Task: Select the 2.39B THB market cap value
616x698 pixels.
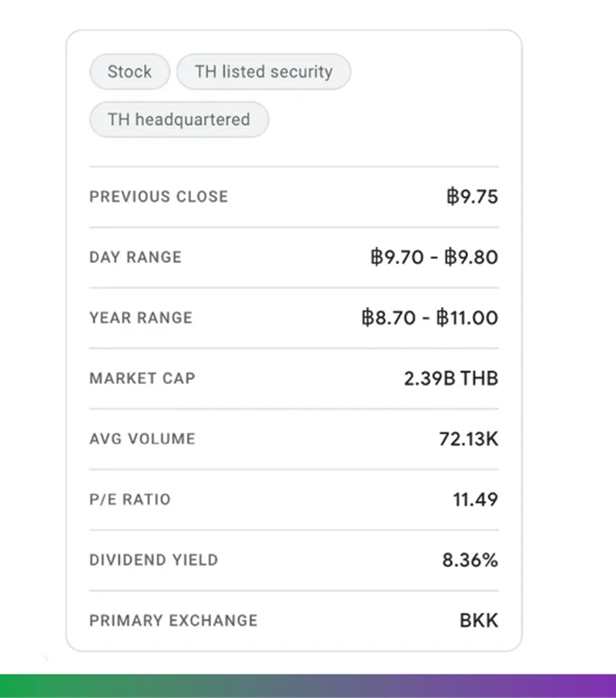Action: [x=450, y=378]
